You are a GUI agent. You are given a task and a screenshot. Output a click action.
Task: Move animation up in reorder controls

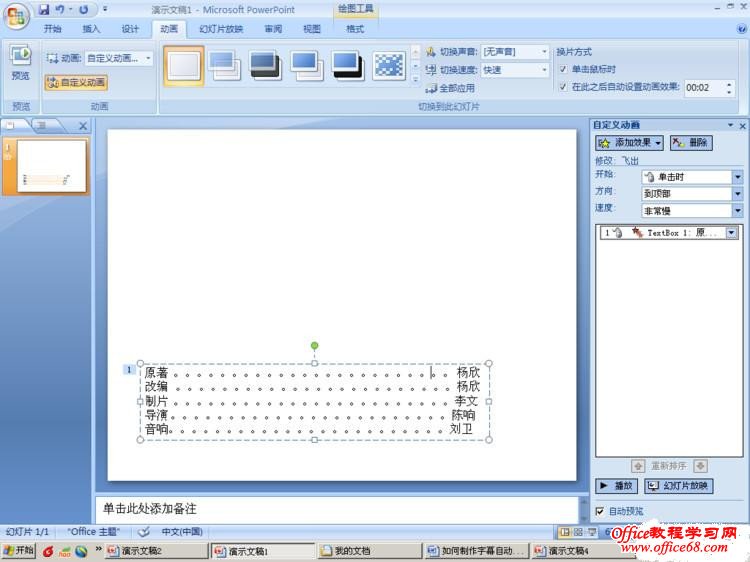point(638,466)
